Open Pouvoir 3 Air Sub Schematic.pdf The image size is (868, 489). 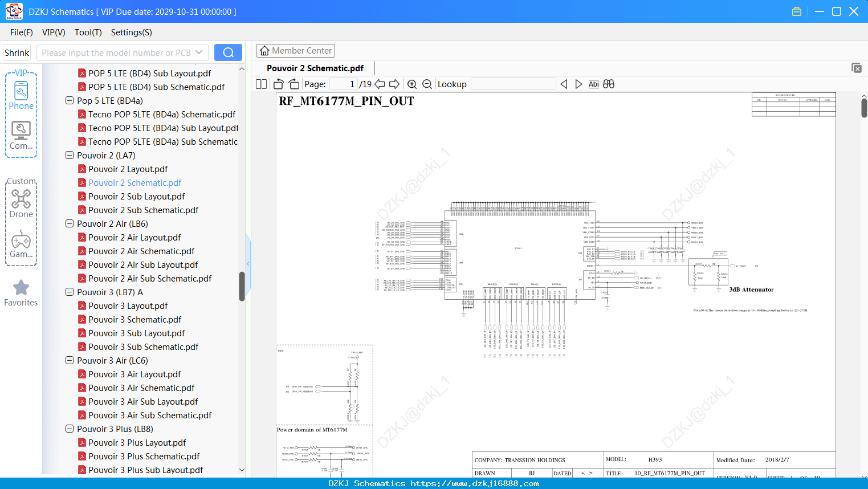pyautogui.click(x=150, y=415)
